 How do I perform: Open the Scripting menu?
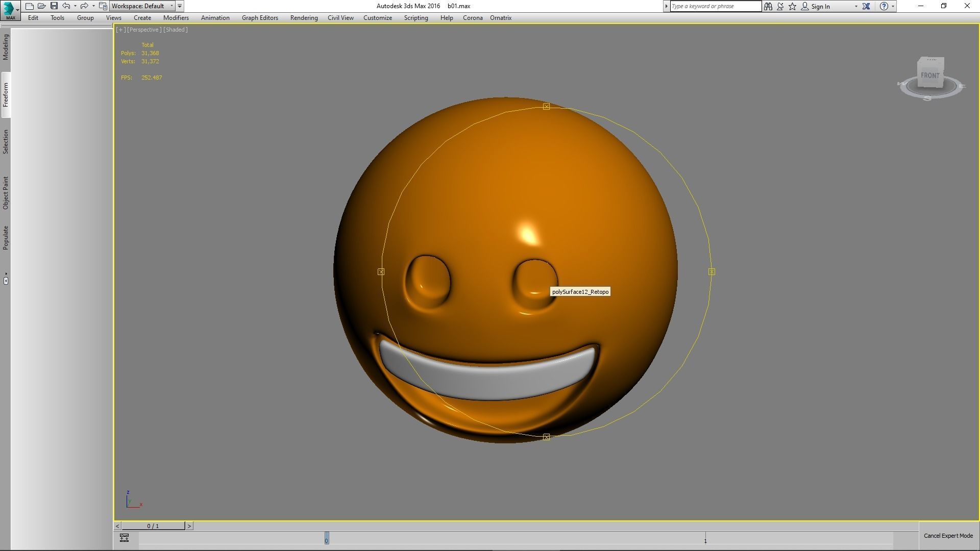point(416,18)
